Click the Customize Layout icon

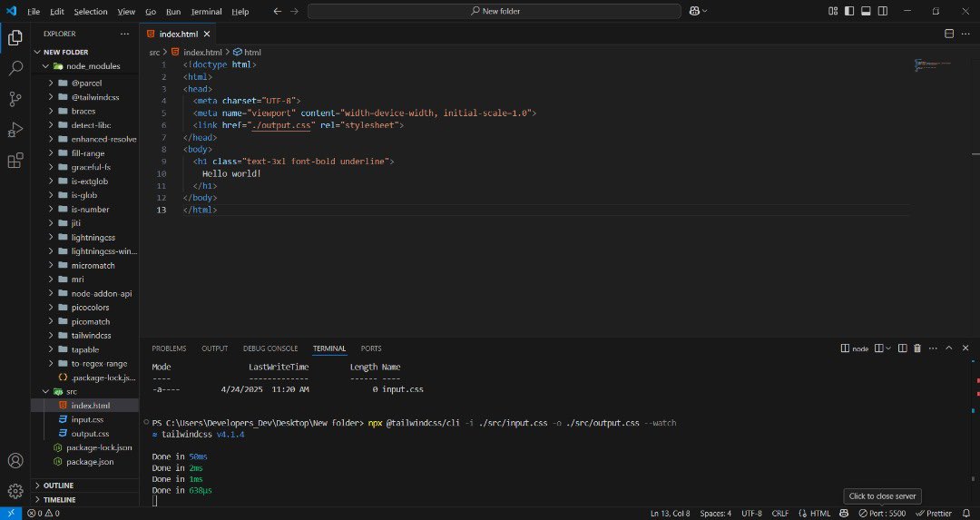tap(833, 11)
